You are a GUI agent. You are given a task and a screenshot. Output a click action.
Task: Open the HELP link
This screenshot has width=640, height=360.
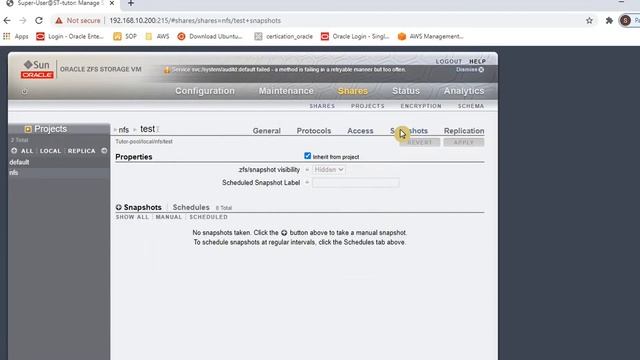pyautogui.click(x=477, y=61)
